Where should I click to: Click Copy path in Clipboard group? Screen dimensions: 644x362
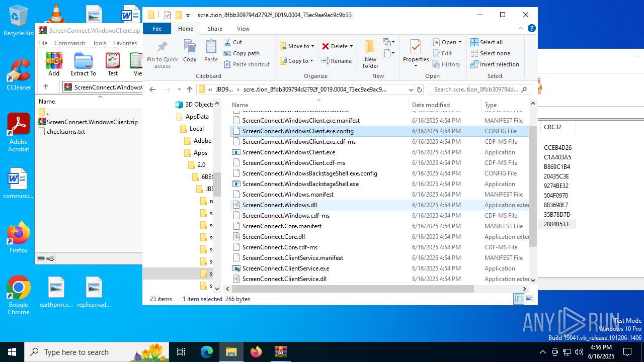pyautogui.click(x=242, y=53)
